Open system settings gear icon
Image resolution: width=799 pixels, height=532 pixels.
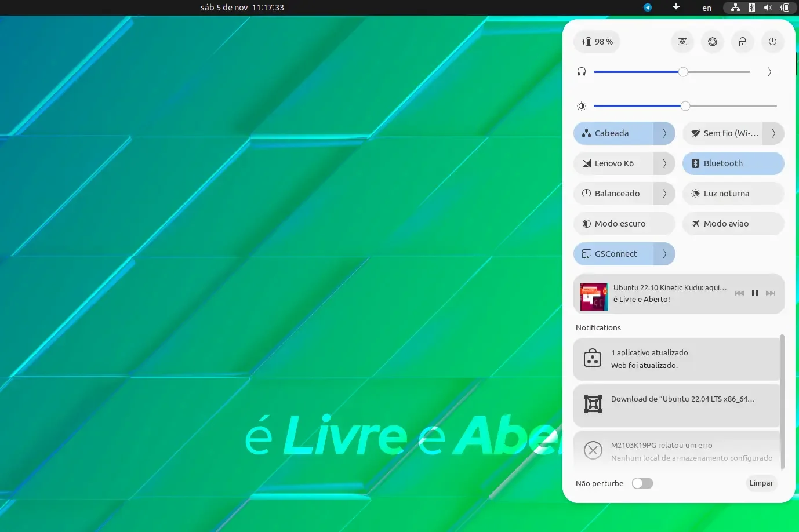click(713, 42)
